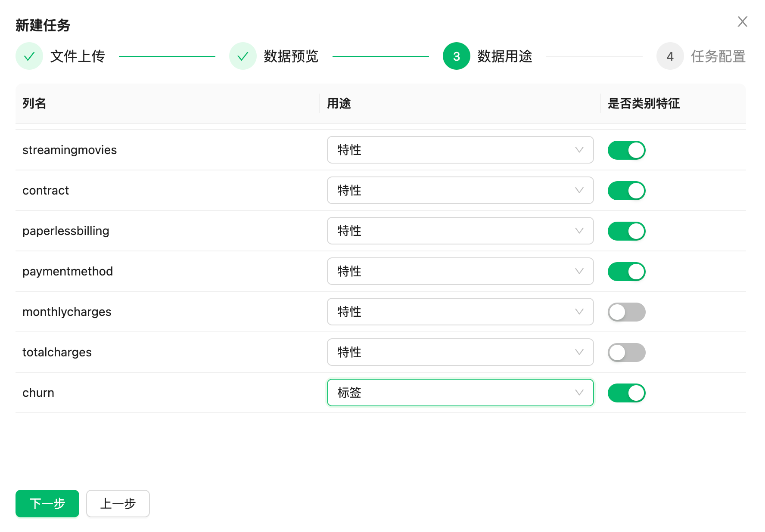
Task: Click the 数据预览 step checkmark icon
Action: pos(243,56)
